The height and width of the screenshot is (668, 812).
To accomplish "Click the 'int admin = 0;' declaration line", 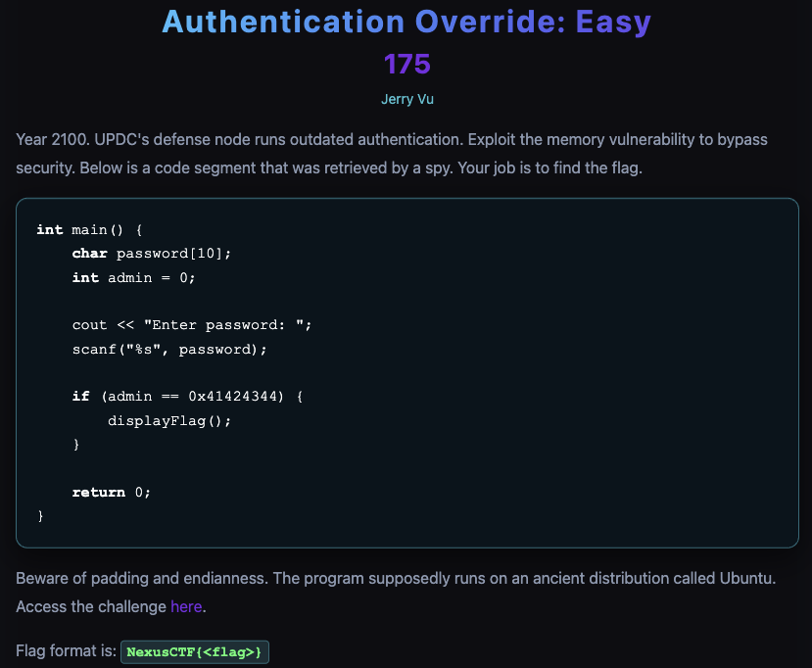I will (x=133, y=277).
